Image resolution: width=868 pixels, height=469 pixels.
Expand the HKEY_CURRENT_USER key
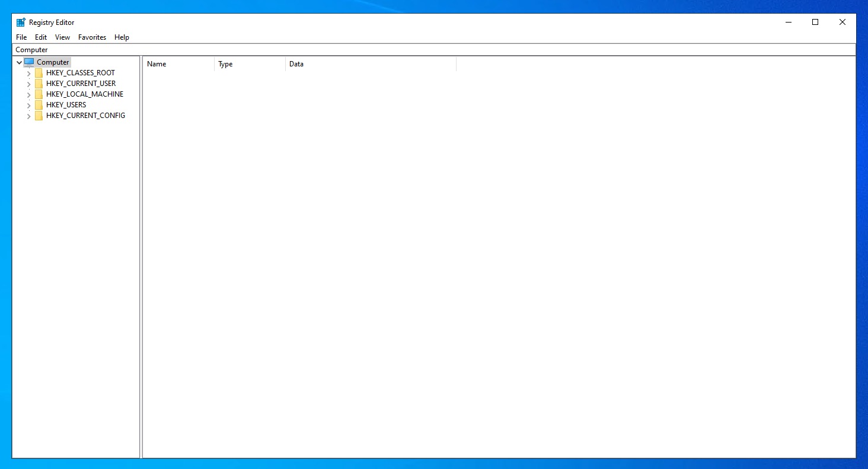(28, 84)
